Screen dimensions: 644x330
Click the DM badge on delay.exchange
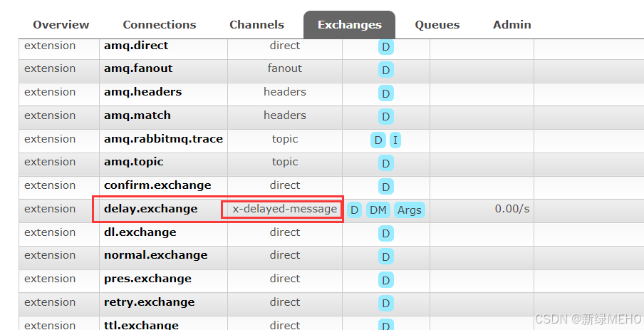pos(378,210)
